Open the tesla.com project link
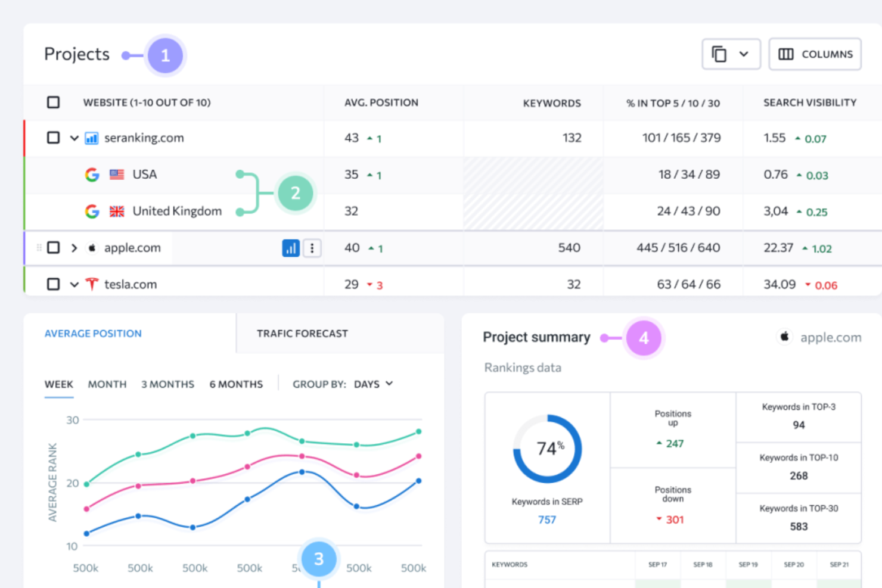Screen dimensions: 882x588 coord(131,285)
